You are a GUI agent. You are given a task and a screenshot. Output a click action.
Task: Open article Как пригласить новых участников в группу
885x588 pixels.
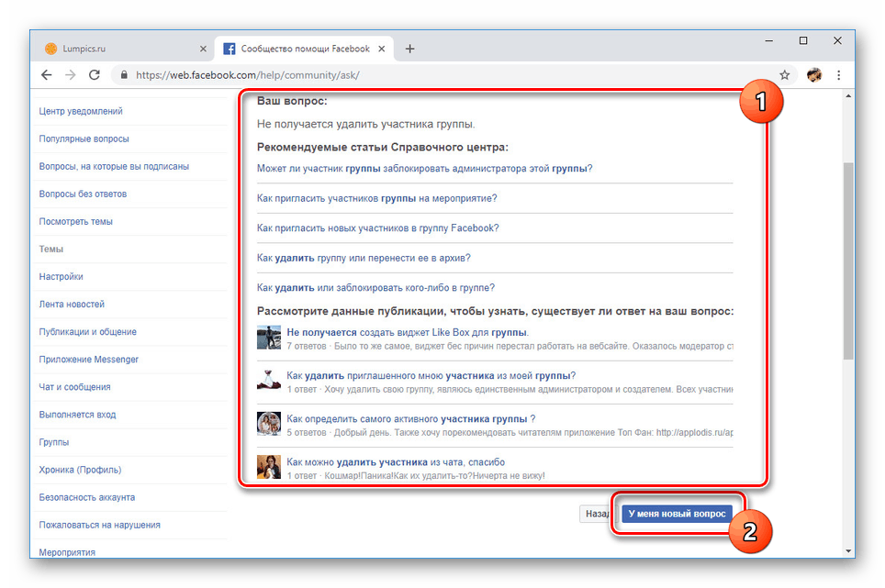tap(377, 228)
